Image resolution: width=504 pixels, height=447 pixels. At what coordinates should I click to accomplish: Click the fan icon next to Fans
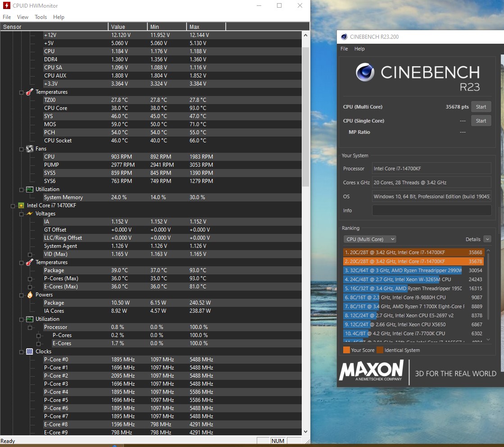(x=30, y=149)
